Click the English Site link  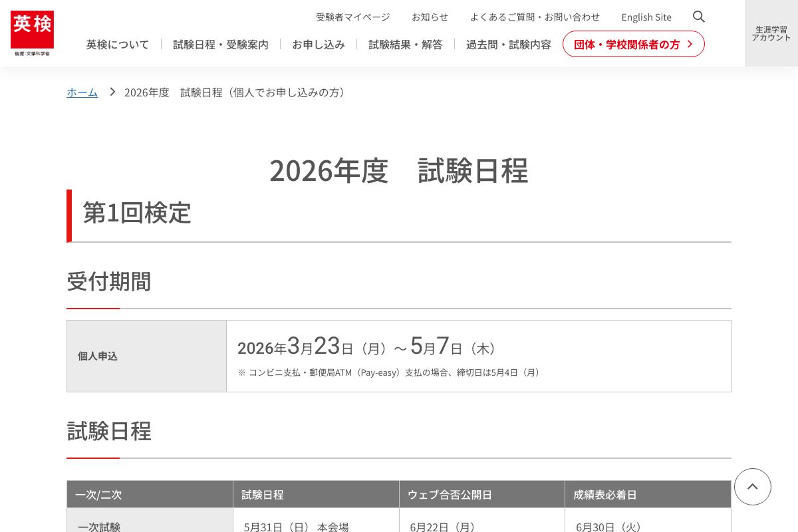[646, 17]
